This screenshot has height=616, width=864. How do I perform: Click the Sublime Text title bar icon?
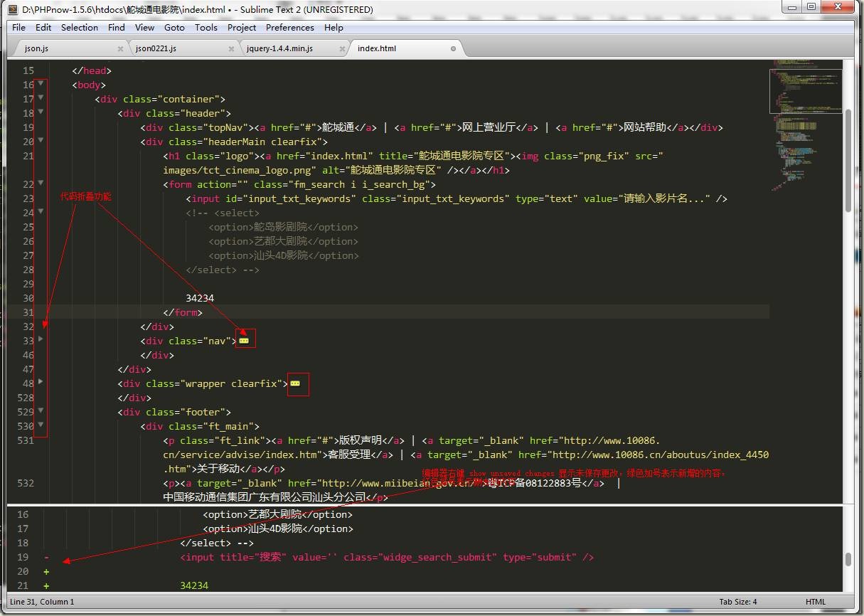pyautogui.click(x=12, y=9)
